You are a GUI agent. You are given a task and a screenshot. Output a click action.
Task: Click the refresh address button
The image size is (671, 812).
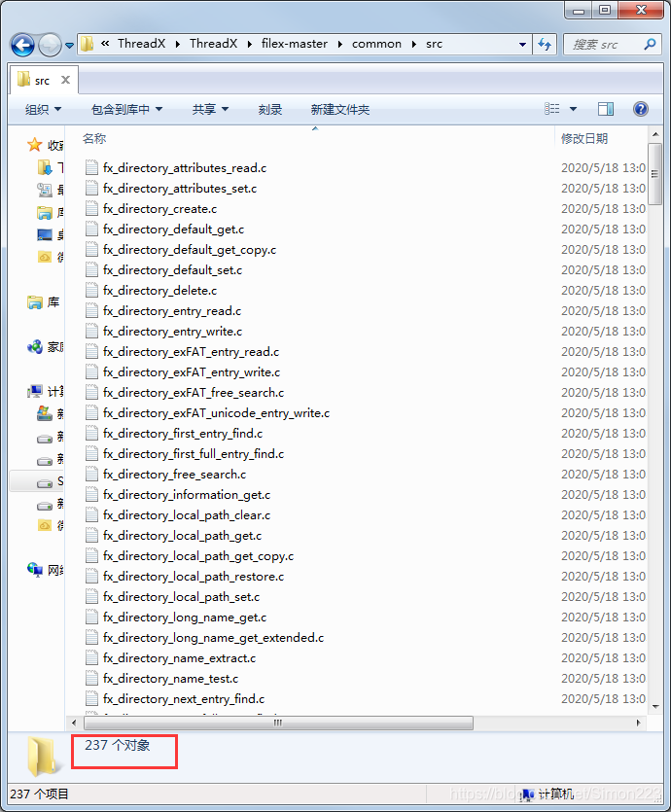(545, 45)
